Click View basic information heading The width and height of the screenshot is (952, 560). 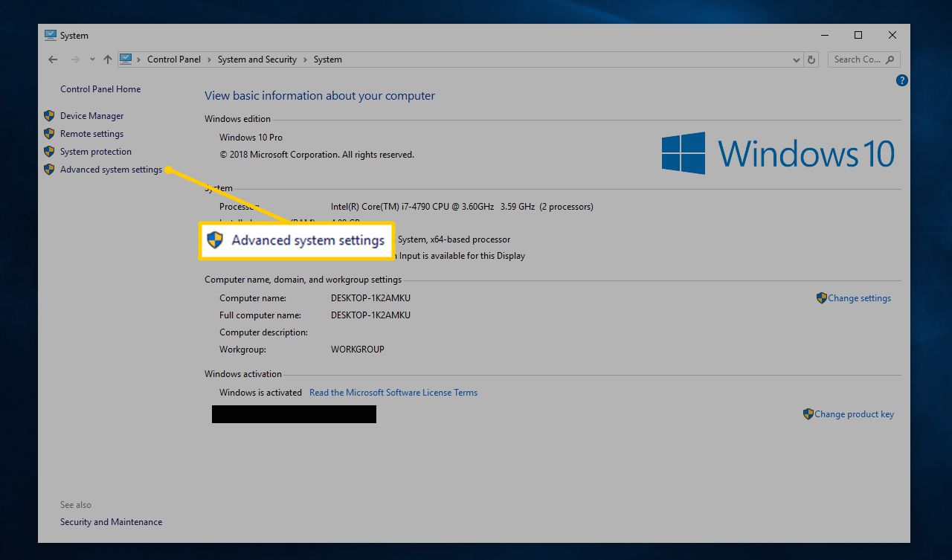click(320, 96)
